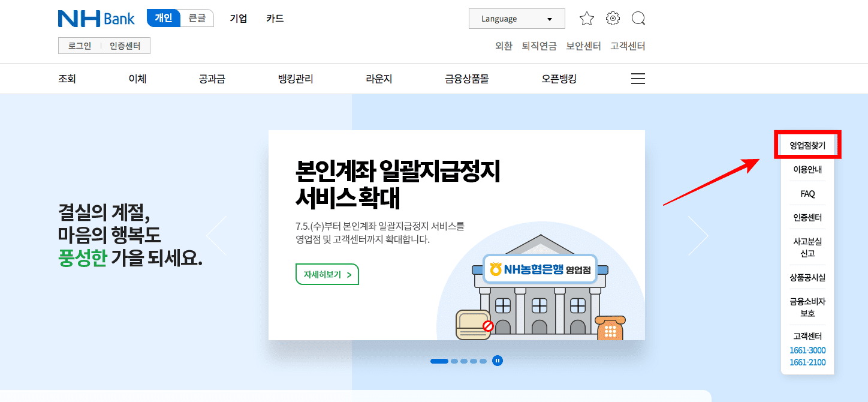Open the 기업 tab
Screen dimensions: 868x402
click(x=239, y=19)
